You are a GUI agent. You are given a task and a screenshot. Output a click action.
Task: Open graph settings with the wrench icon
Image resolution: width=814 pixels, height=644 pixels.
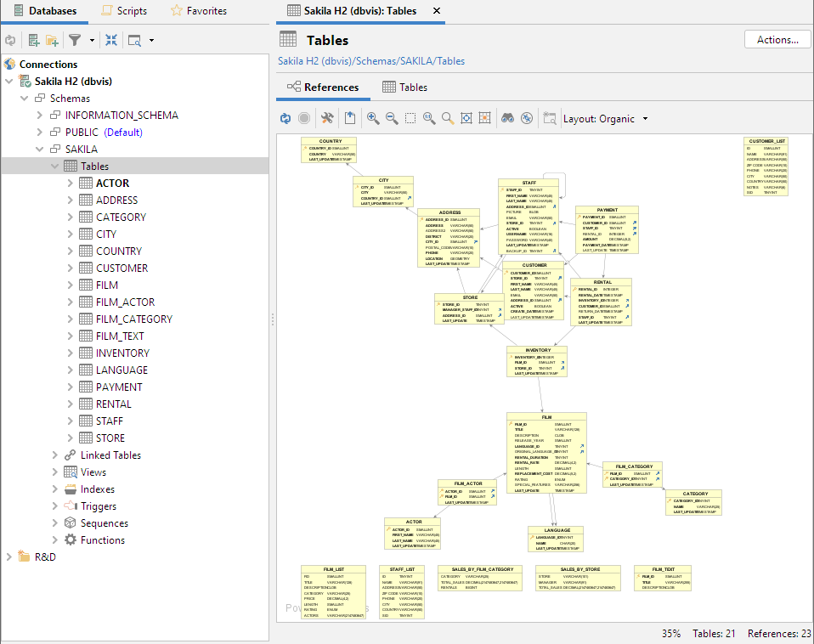pyautogui.click(x=325, y=118)
